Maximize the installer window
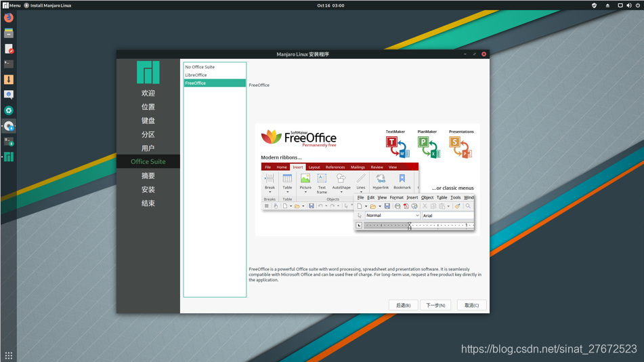This screenshot has width=644, height=362. point(475,54)
